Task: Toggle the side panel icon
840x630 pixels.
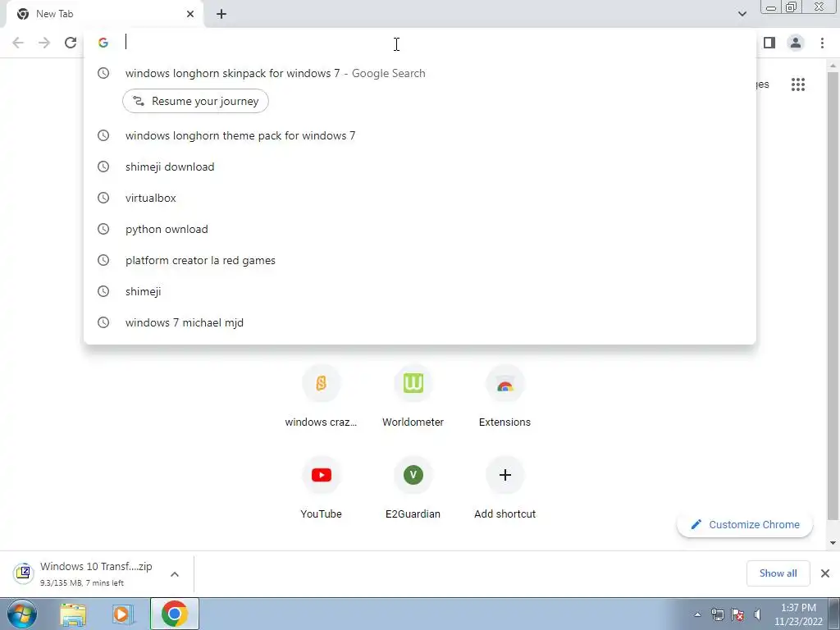Action: (x=769, y=43)
